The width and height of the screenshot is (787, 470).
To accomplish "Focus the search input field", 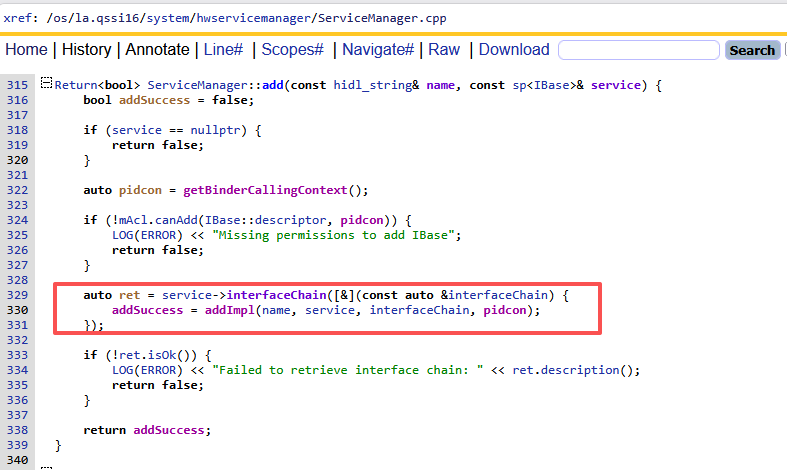I will (639, 50).
